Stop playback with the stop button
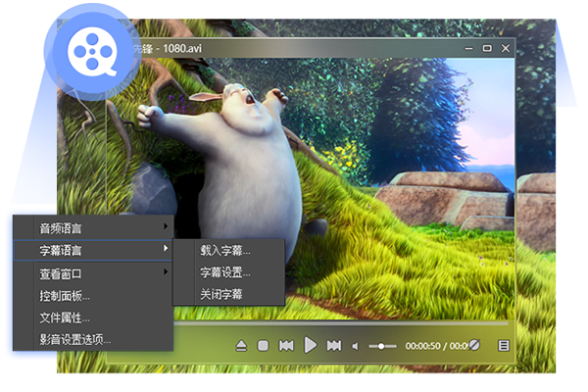The height and width of the screenshot is (392, 588). point(263,346)
